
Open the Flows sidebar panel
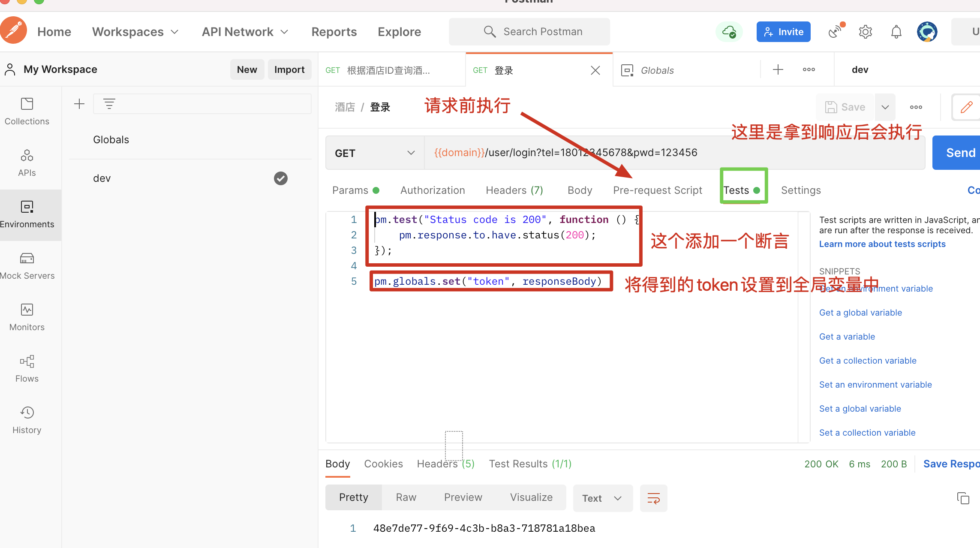coord(27,369)
